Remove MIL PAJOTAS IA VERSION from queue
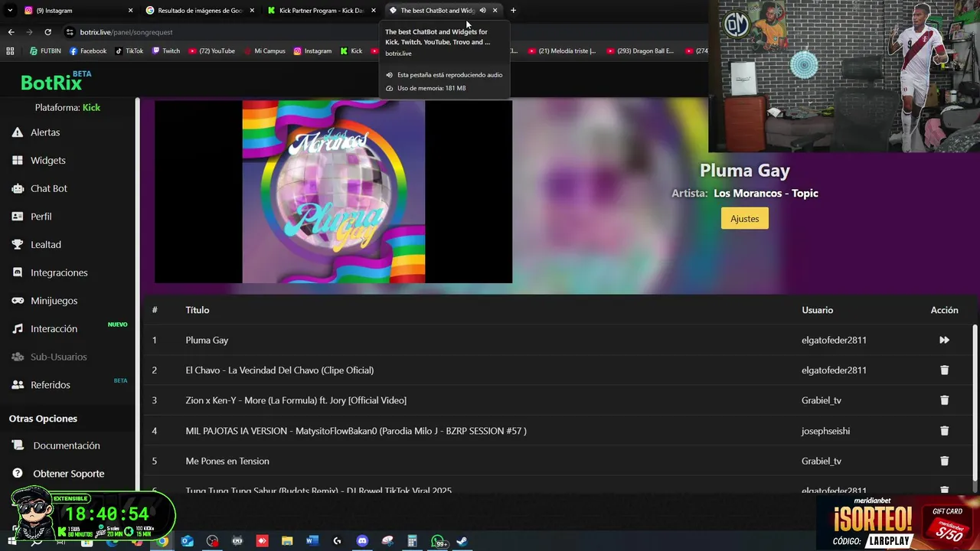 pos(944,431)
